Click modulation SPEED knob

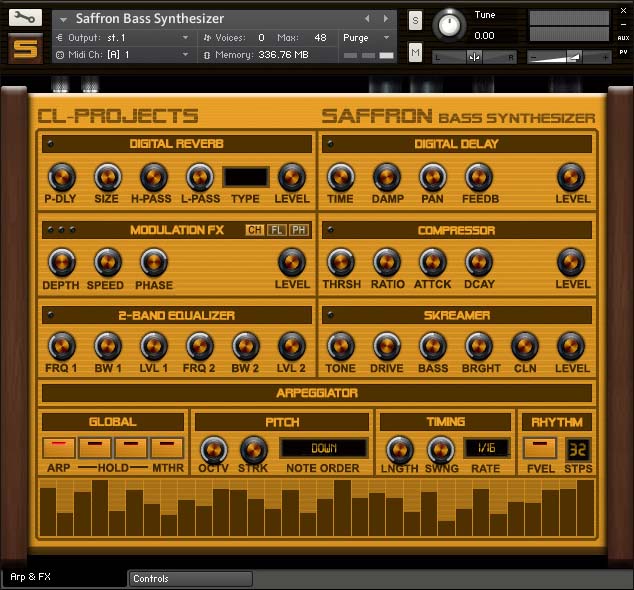108,262
